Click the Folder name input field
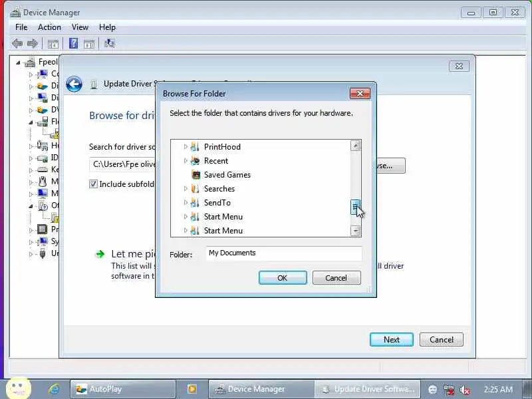The width and height of the screenshot is (532, 399). 284,253
